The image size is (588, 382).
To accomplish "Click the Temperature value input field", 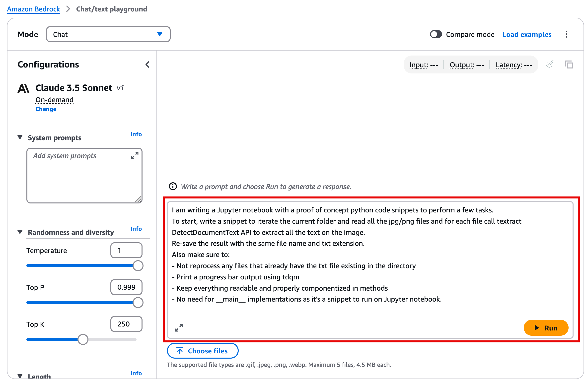I will 126,250.
